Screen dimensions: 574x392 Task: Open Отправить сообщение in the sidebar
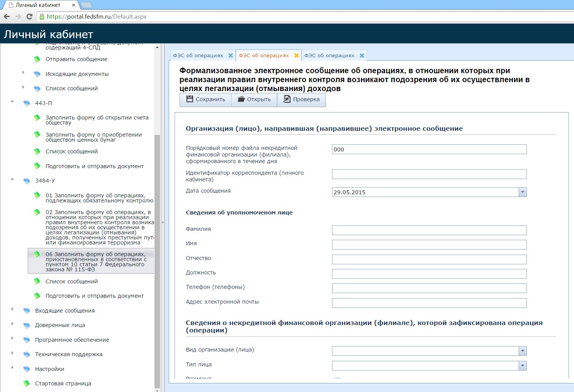(76, 59)
